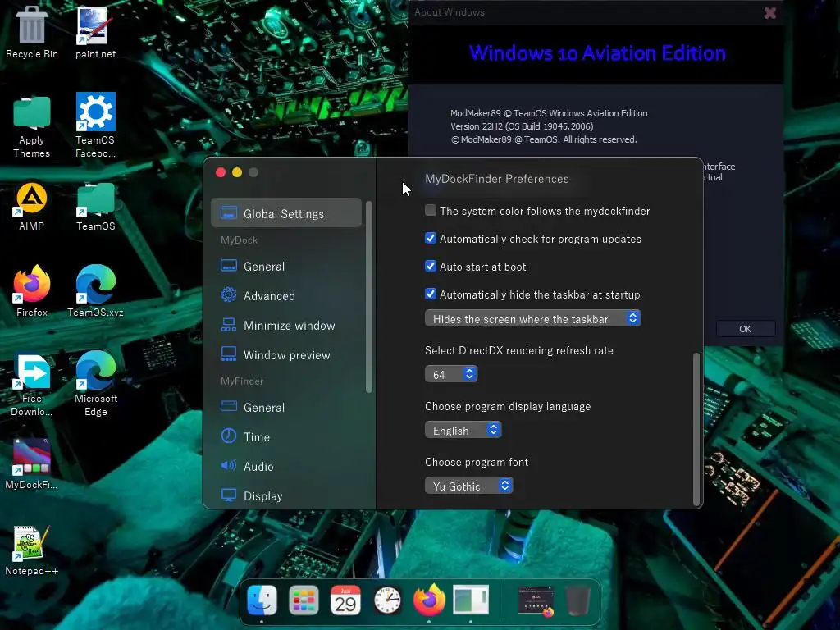Open Launchpad from the dock
Viewport: 840px width, 630px height.
tap(304, 600)
